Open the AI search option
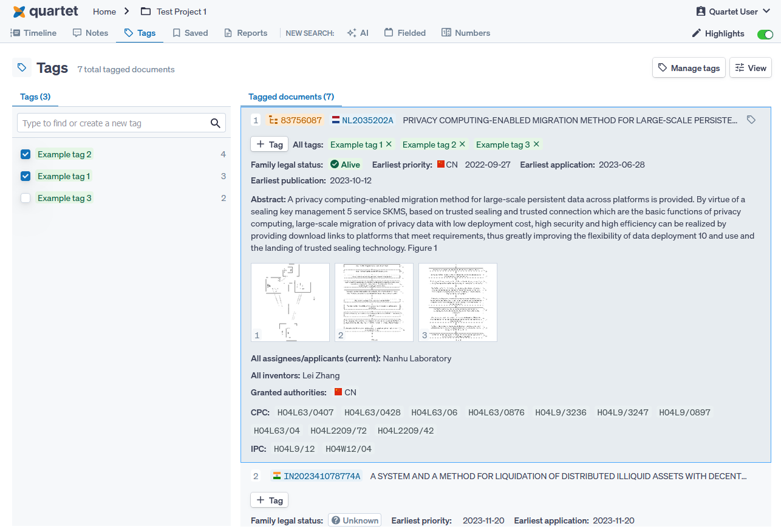The image size is (781, 532). pos(358,33)
